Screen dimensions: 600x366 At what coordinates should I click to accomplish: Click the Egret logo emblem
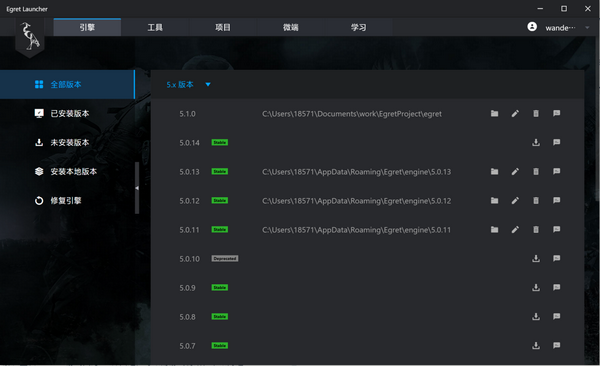point(30,38)
